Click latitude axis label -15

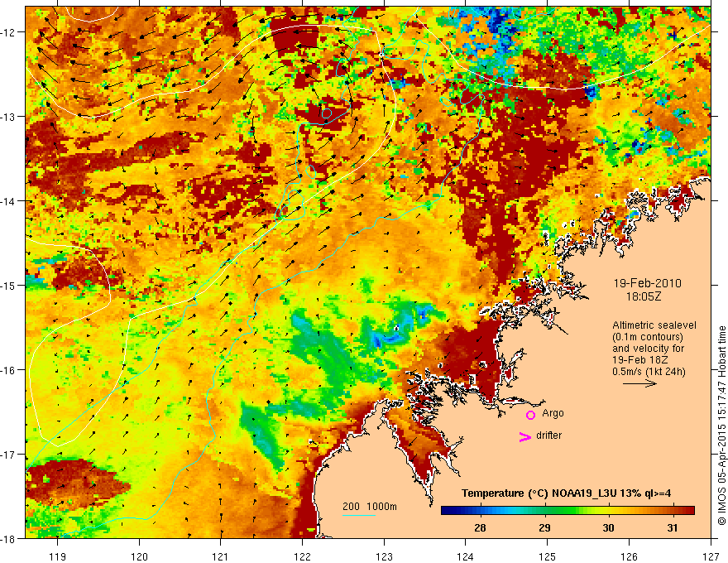[8, 285]
